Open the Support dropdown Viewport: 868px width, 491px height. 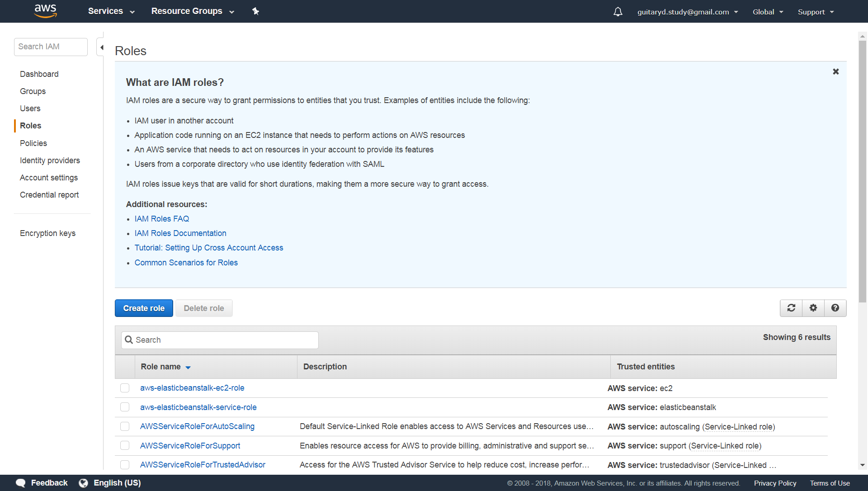816,12
